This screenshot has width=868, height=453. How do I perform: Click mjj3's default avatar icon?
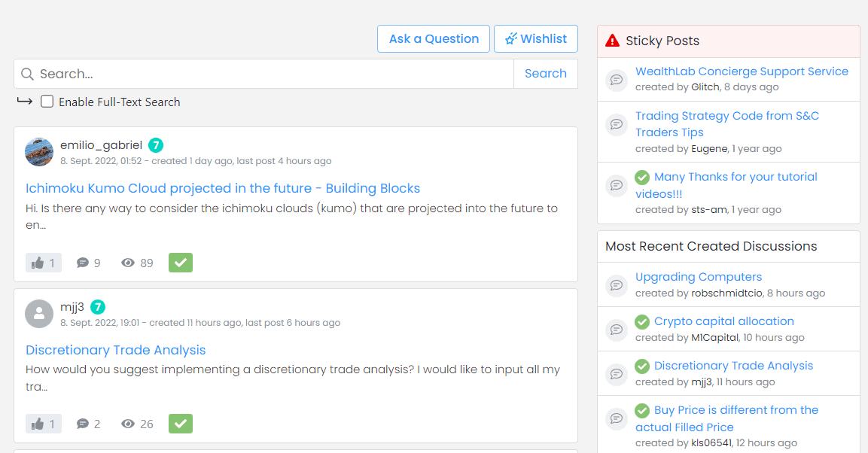pyautogui.click(x=39, y=314)
